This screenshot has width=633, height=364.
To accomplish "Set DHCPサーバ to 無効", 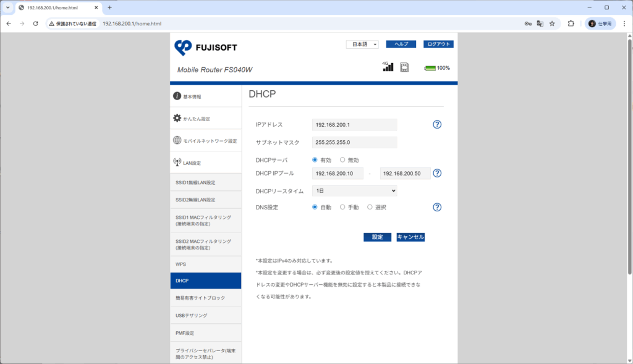I will pos(342,160).
